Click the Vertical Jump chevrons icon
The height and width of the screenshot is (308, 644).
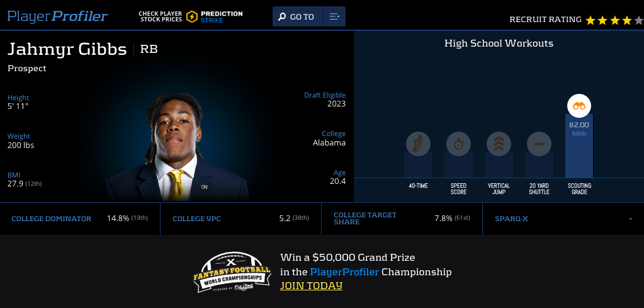499,144
